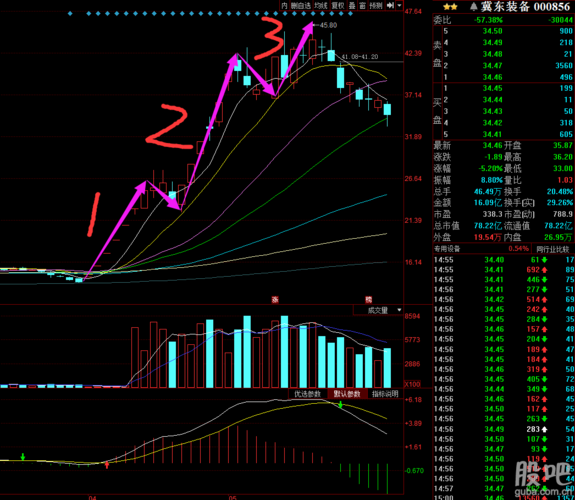Select the 优选参数 tab
Image resolution: width=575 pixels, height=500 pixels.
(308, 394)
